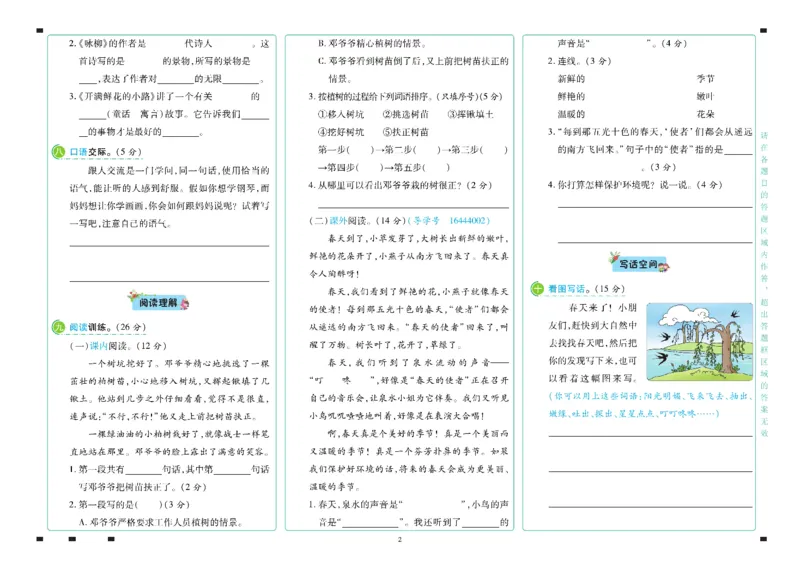Click the willow tree and swallows illustration

[699, 341]
